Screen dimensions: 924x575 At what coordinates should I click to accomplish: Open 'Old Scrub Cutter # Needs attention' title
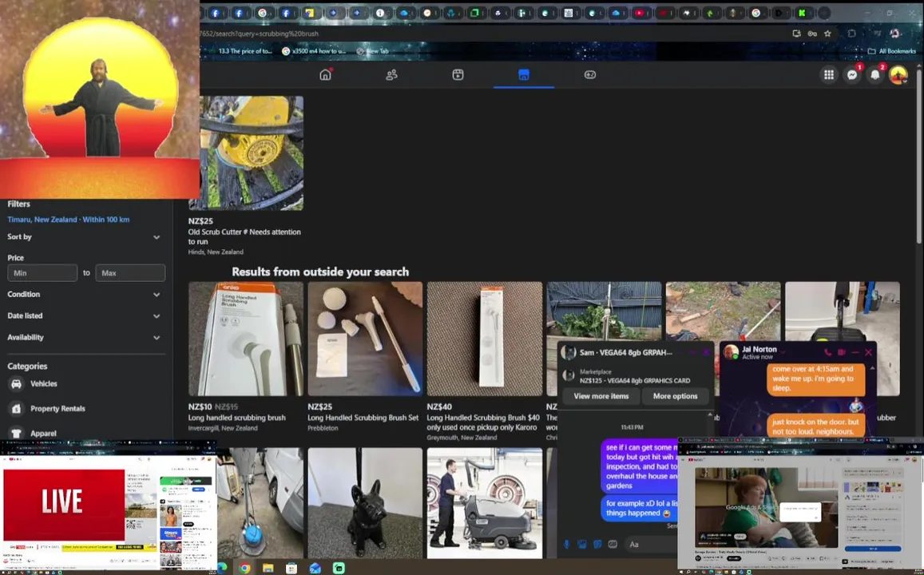tap(244, 237)
